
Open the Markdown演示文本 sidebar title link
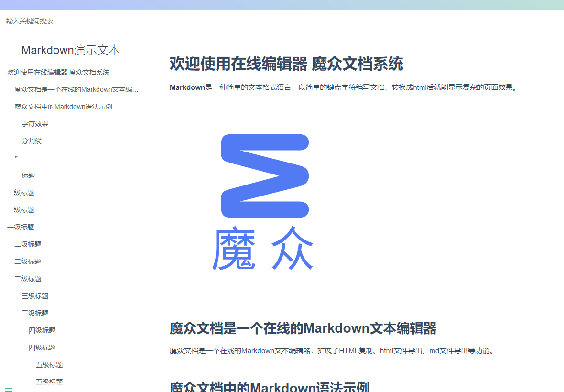point(71,50)
